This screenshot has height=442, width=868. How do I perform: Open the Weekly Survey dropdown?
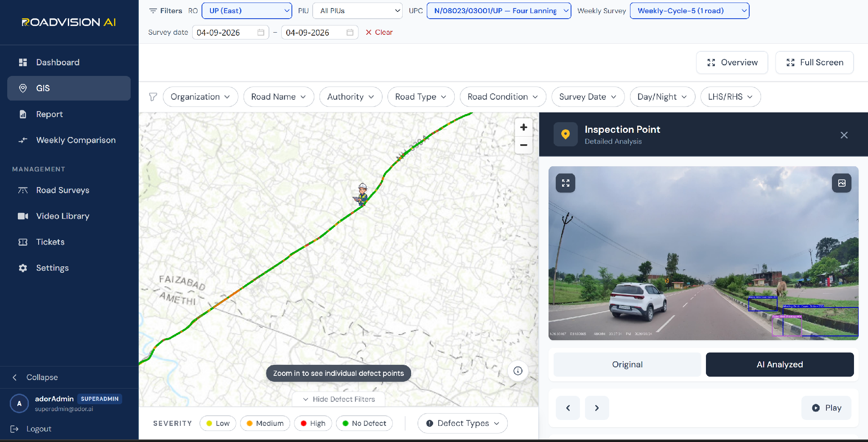click(x=690, y=11)
